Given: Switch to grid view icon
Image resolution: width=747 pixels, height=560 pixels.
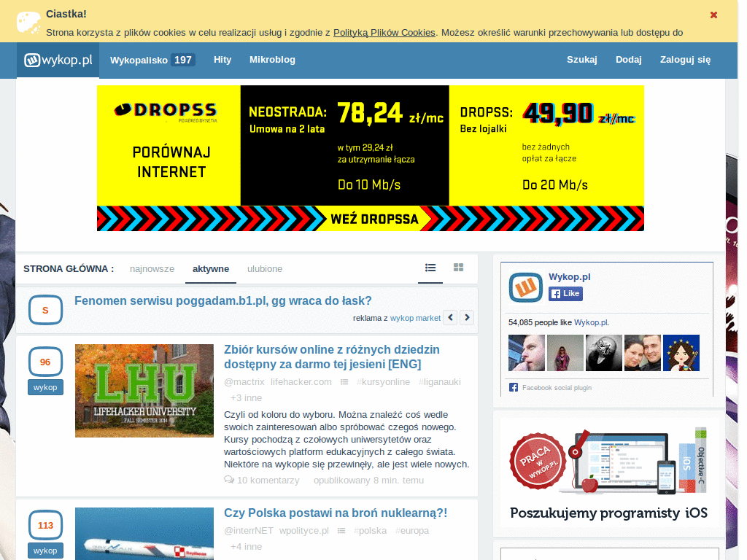Looking at the screenshot, I should (x=458, y=268).
